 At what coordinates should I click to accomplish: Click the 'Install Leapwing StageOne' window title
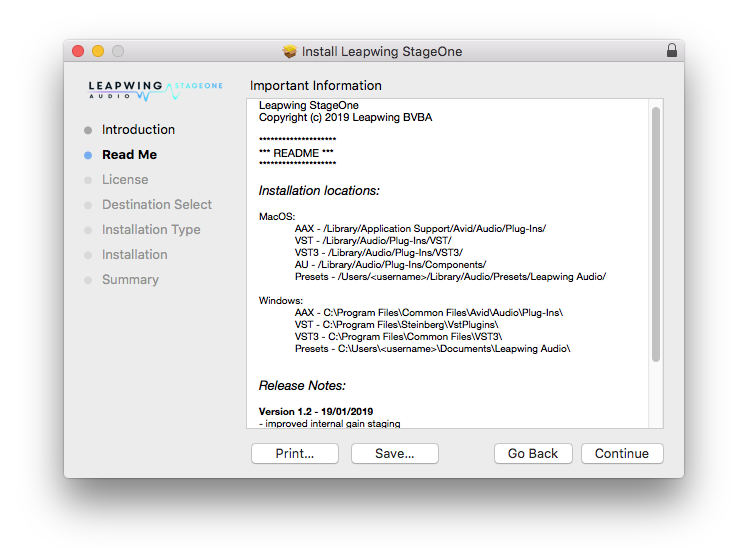382,51
